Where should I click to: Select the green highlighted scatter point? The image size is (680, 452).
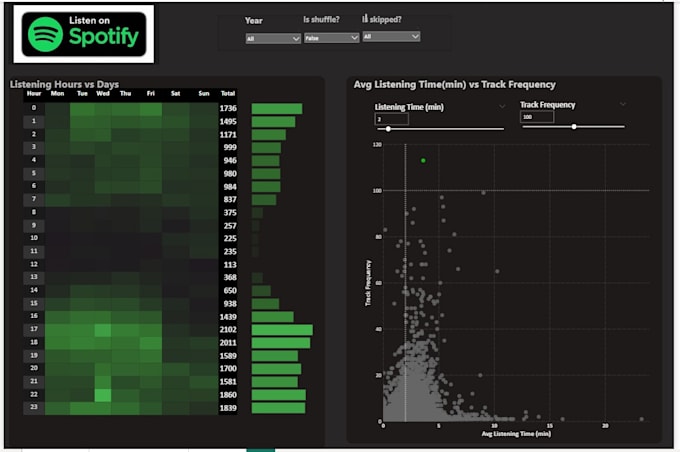(x=423, y=160)
